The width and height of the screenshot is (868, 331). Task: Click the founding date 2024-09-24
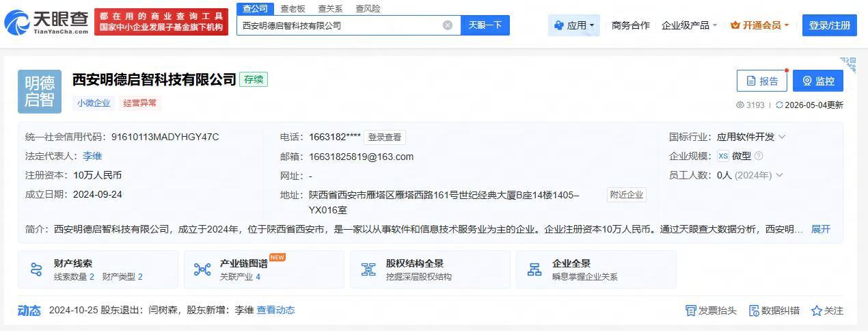click(x=97, y=194)
